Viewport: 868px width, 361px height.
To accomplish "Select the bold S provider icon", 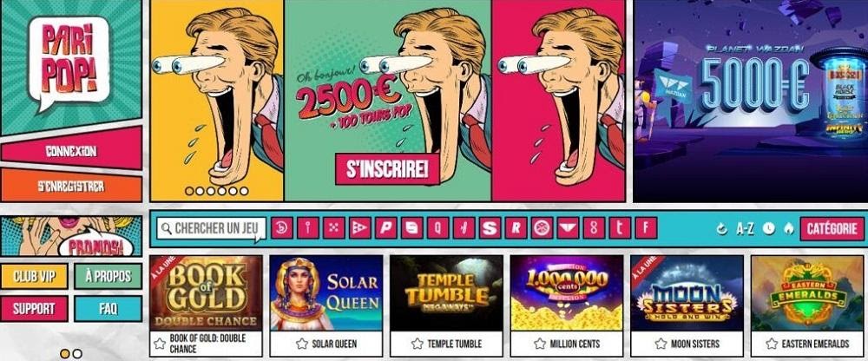I will pyautogui.click(x=490, y=227).
